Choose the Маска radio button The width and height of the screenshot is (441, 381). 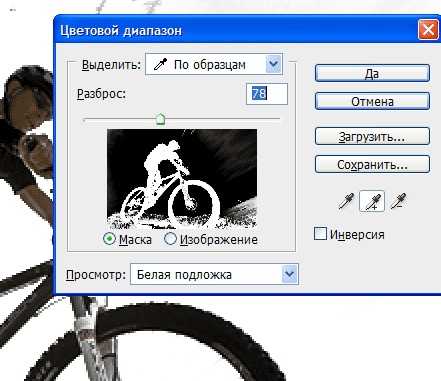click(109, 239)
